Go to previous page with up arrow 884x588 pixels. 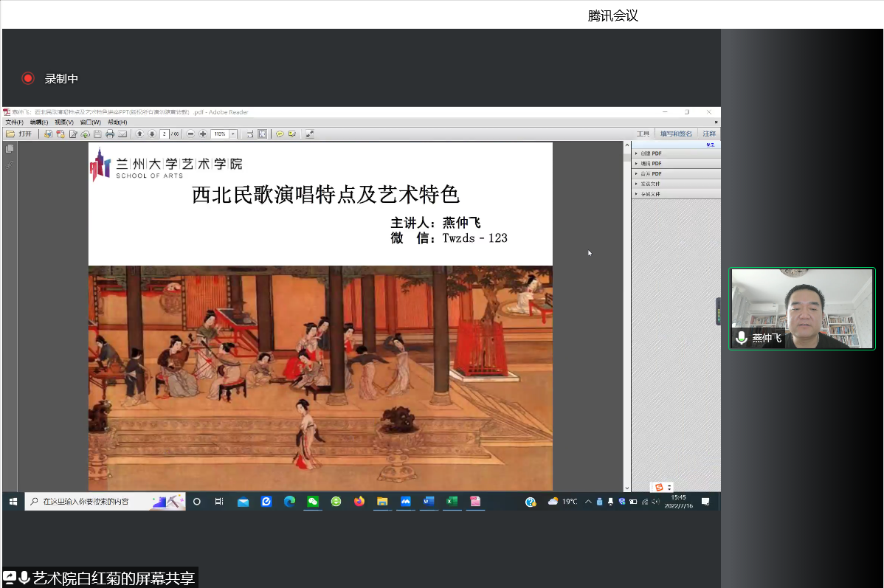[139, 134]
